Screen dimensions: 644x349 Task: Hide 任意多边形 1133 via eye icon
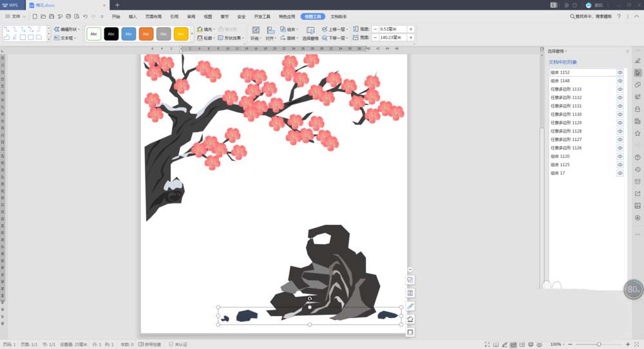(x=620, y=89)
